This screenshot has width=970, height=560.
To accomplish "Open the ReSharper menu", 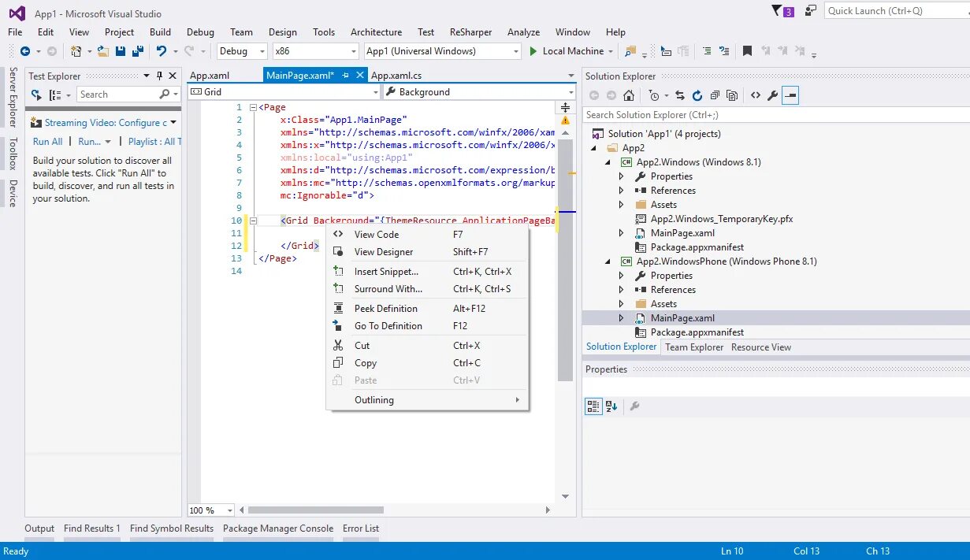I will tap(470, 32).
